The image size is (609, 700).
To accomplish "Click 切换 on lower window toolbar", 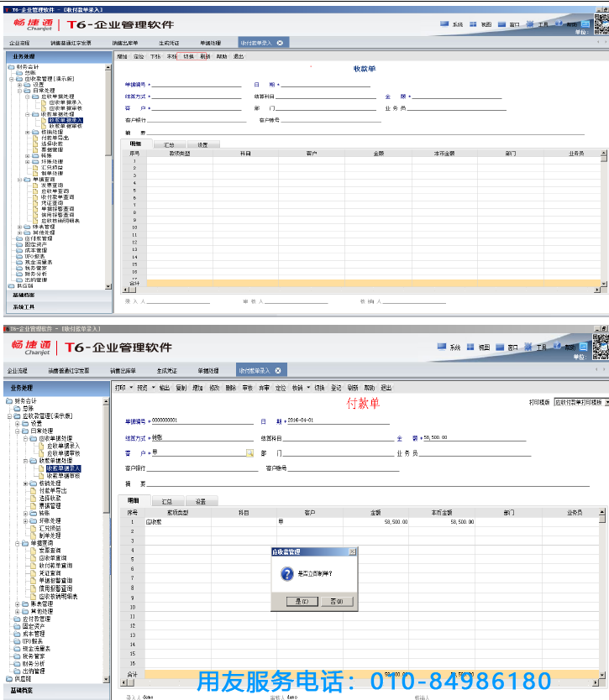I will pyautogui.click(x=319, y=388).
